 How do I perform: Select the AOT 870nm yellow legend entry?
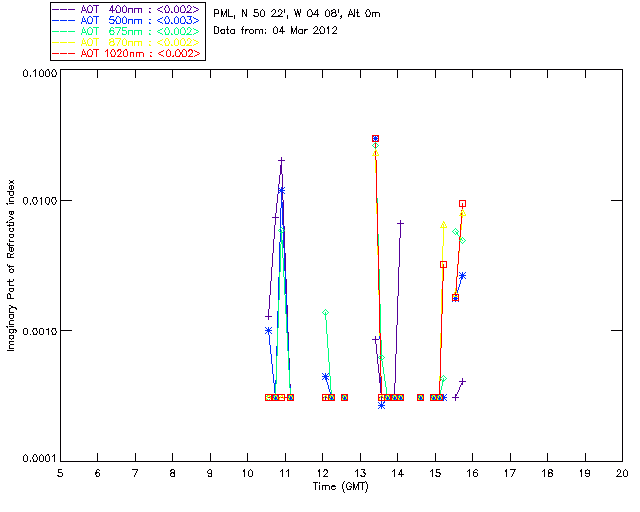coord(127,42)
